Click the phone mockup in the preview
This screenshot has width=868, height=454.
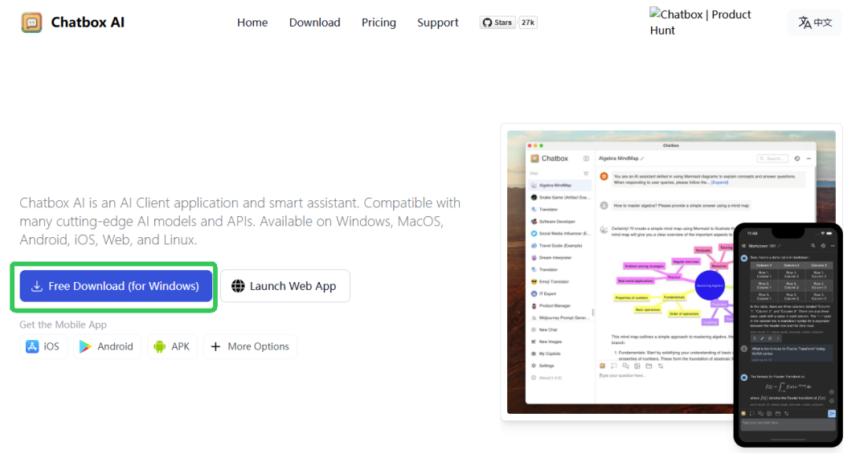pos(788,334)
